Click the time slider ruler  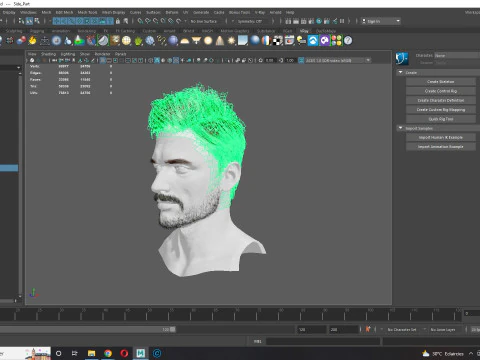pyautogui.click(x=230, y=314)
